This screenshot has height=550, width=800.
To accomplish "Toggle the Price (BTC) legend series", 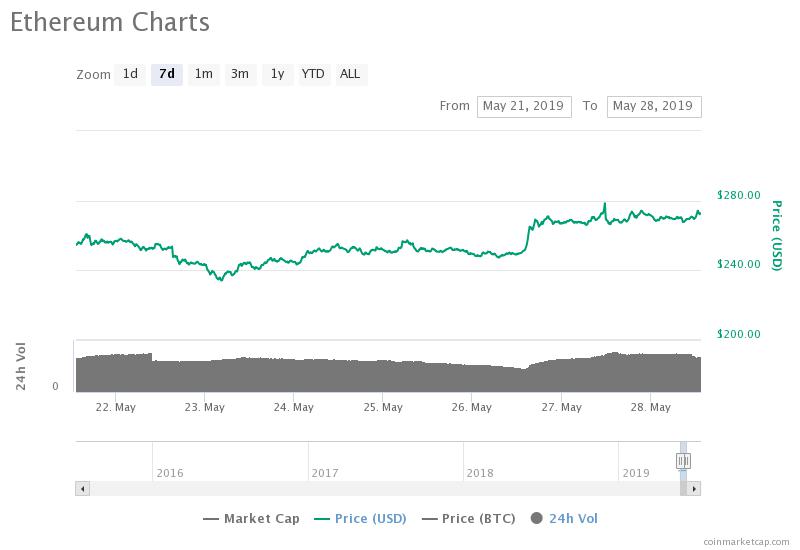I will (x=469, y=519).
